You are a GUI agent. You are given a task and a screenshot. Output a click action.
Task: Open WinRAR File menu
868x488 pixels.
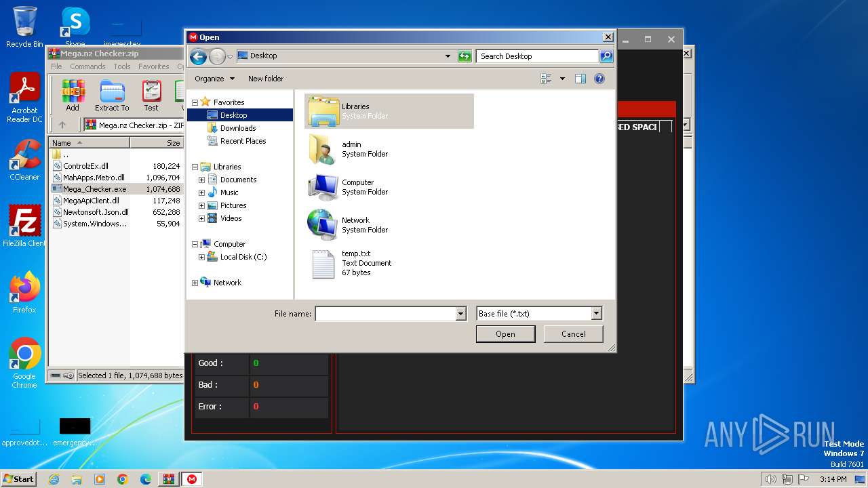click(56, 66)
